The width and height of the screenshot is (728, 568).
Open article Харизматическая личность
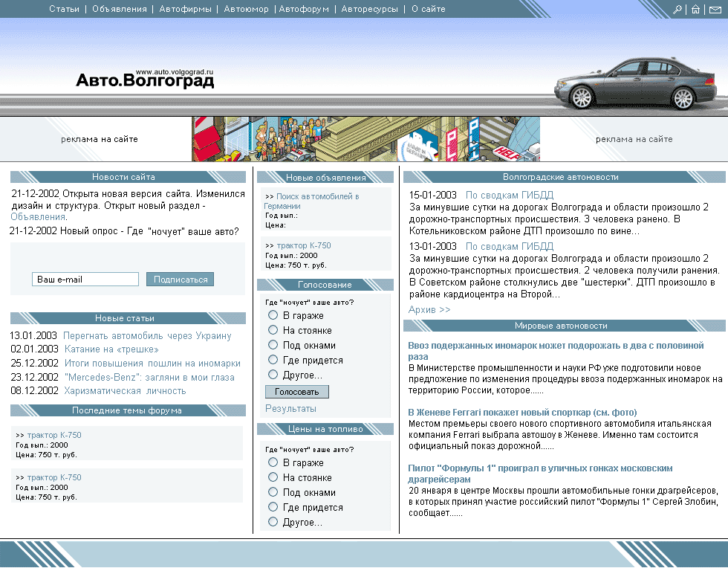click(125, 391)
